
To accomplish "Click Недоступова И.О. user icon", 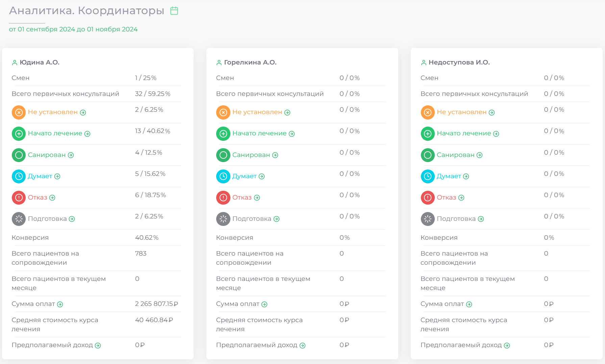I will pos(424,62).
